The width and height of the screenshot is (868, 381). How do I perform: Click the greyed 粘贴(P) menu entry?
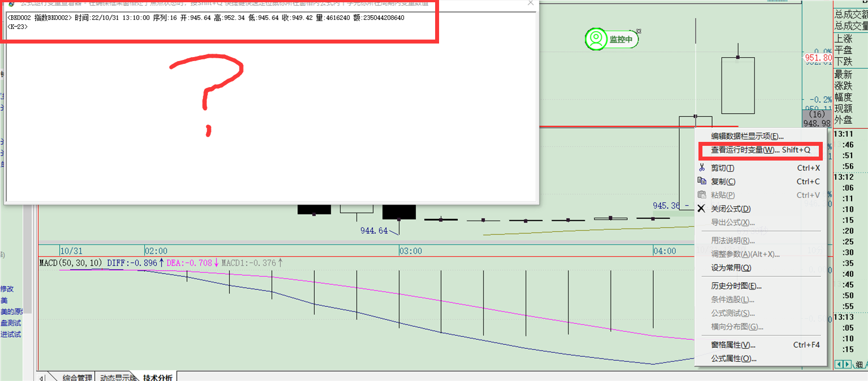(x=760, y=195)
